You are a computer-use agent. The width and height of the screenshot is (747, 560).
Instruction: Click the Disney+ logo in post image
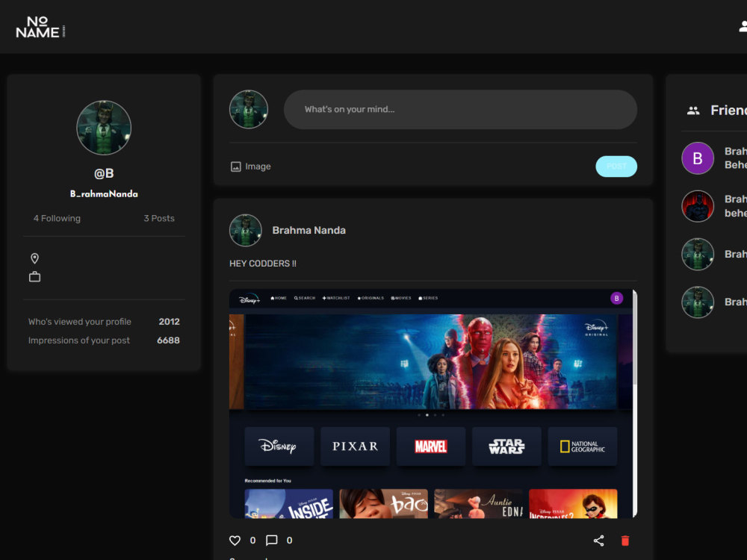click(x=249, y=299)
